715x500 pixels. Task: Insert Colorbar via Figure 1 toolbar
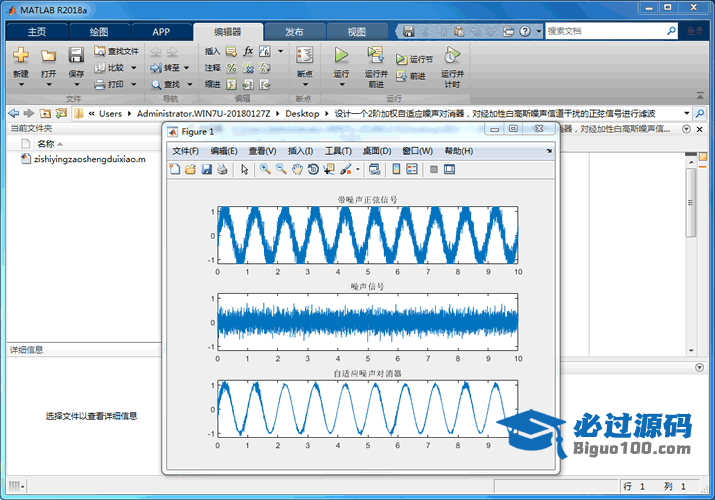396,170
